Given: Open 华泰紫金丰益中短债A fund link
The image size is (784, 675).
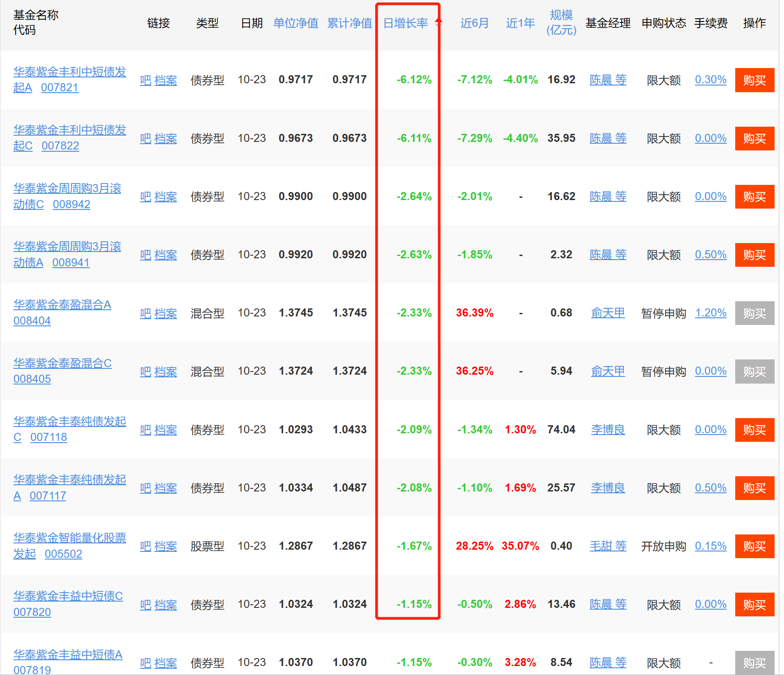Looking at the screenshot, I should pyautogui.click(x=68, y=654).
